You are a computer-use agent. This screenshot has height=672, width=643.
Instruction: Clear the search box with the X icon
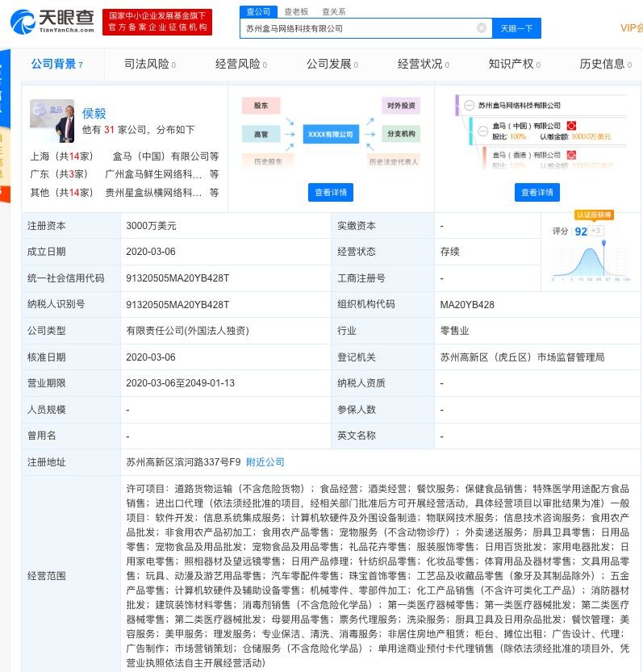pyautogui.click(x=482, y=28)
